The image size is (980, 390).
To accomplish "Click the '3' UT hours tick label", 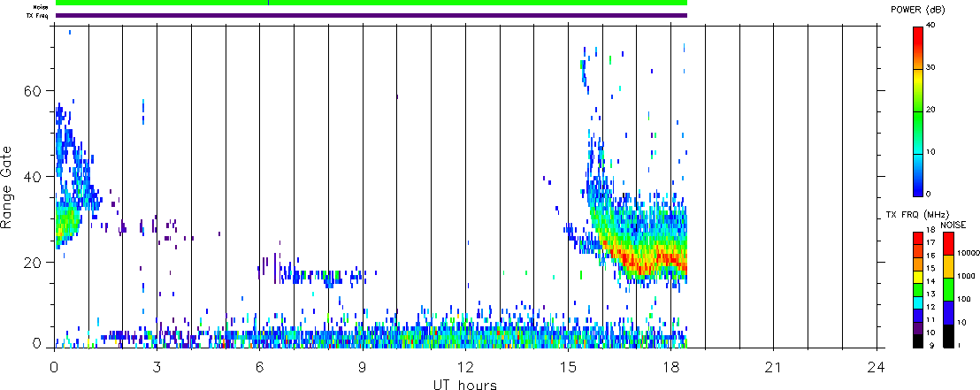I will coord(157,367).
